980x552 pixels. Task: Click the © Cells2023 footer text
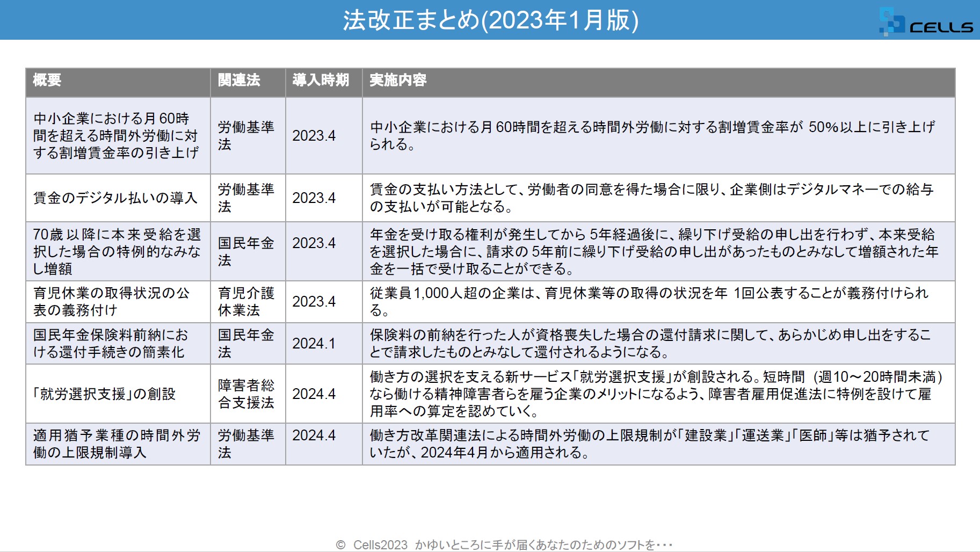click(x=504, y=544)
